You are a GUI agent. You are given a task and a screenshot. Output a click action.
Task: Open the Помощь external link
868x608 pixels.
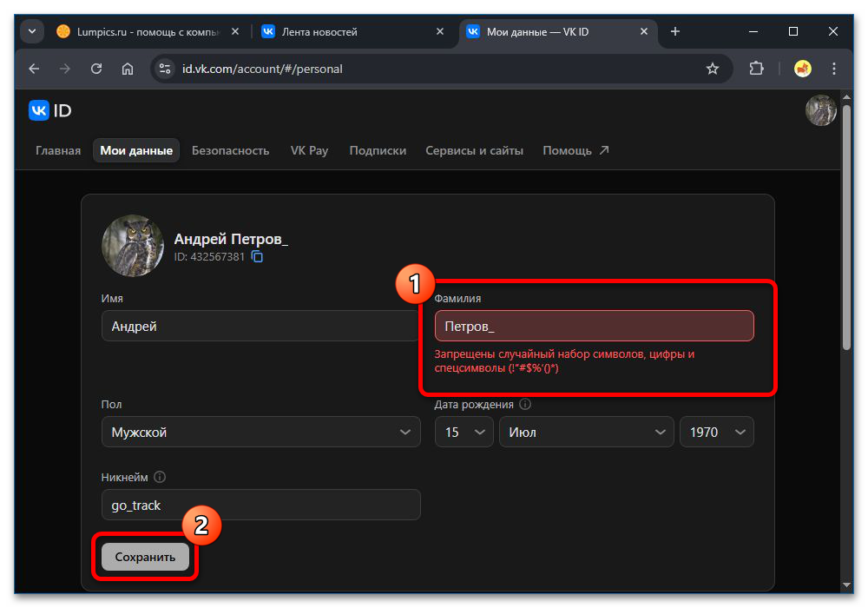point(575,150)
